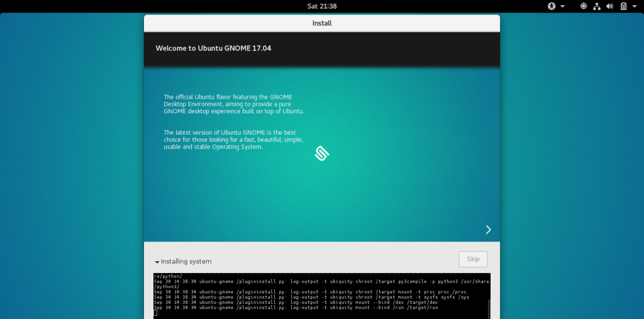
Task: Advance slideshow with the next arrow
Action: point(488,230)
